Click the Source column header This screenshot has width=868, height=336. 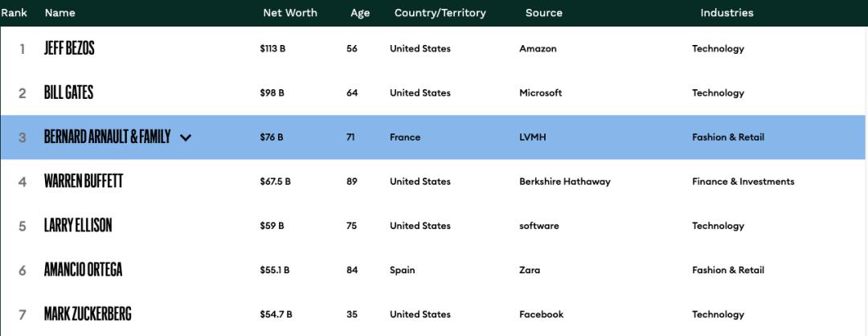(543, 13)
